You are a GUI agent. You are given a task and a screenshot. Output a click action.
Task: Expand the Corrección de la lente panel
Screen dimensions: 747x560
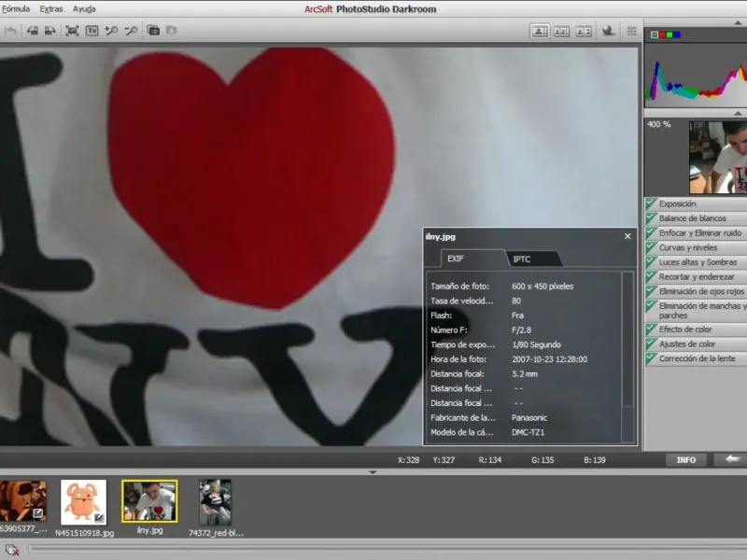[x=697, y=358]
